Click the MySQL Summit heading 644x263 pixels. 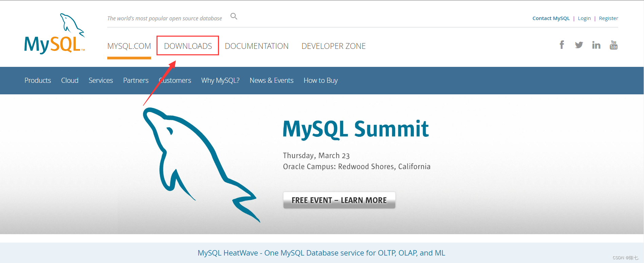click(x=356, y=129)
